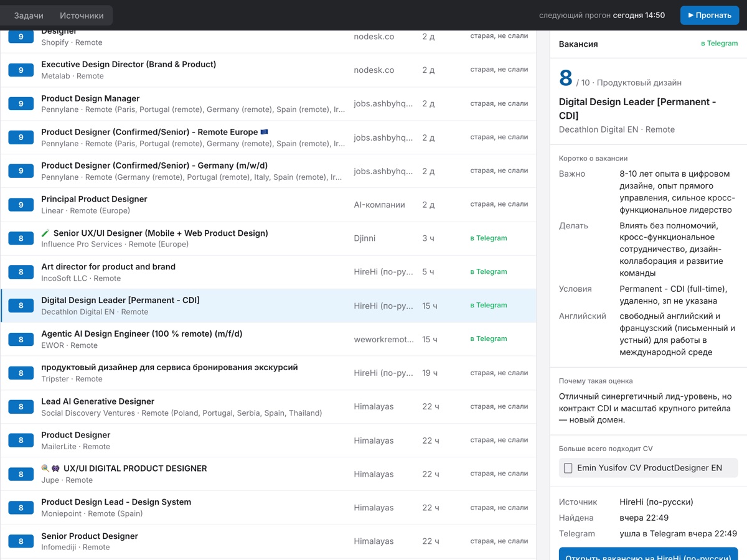Select the Emin Yusifov CV ProductDesigner EN chip
This screenshot has height=560, width=747.
pos(648,468)
